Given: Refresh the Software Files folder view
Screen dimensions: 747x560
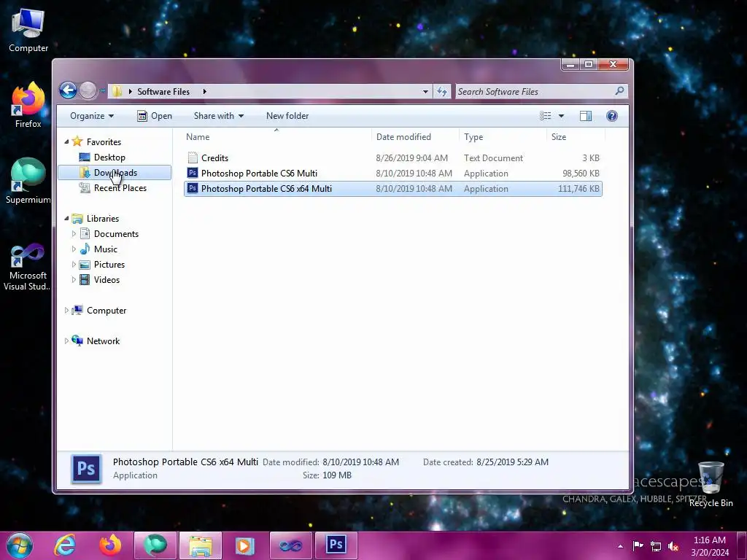Looking at the screenshot, I should [x=442, y=91].
